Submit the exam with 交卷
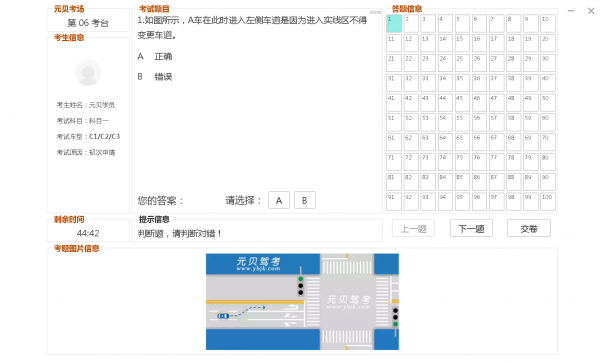This screenshot has height=363, width=600. pos(529,228)
